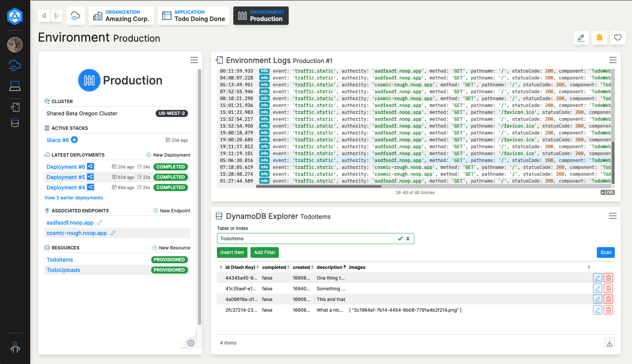This screenshot has width=632, height=364.
Task: Toggle the LIVE indicator in Environment Logs
Action: point(608,193)
